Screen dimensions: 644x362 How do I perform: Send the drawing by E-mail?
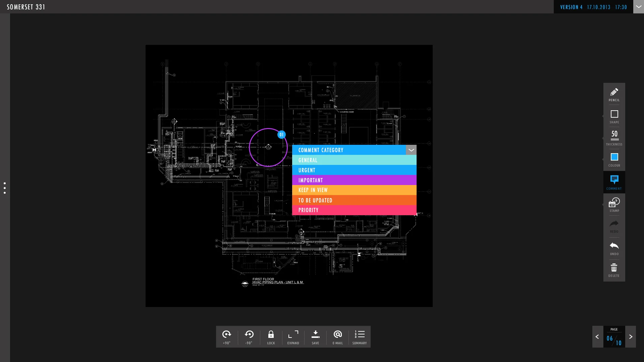(x=337, y=337)
